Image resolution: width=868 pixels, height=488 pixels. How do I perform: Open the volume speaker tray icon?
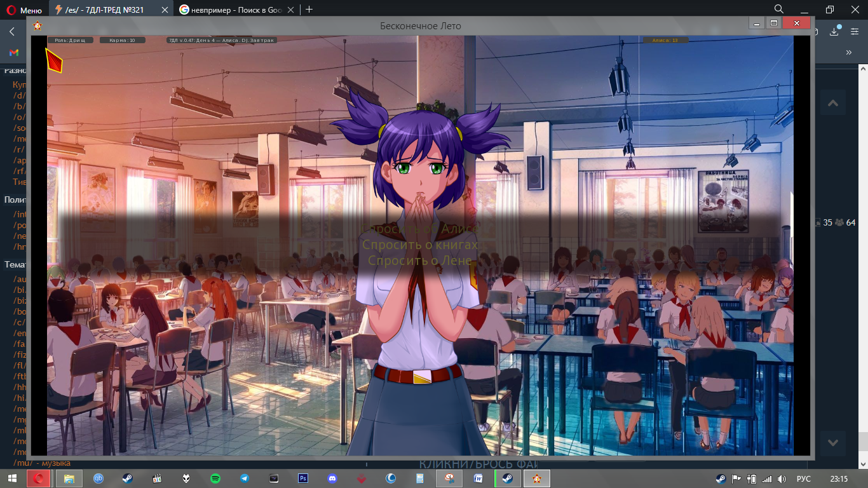pyautogui.click(x=783, y=478)
